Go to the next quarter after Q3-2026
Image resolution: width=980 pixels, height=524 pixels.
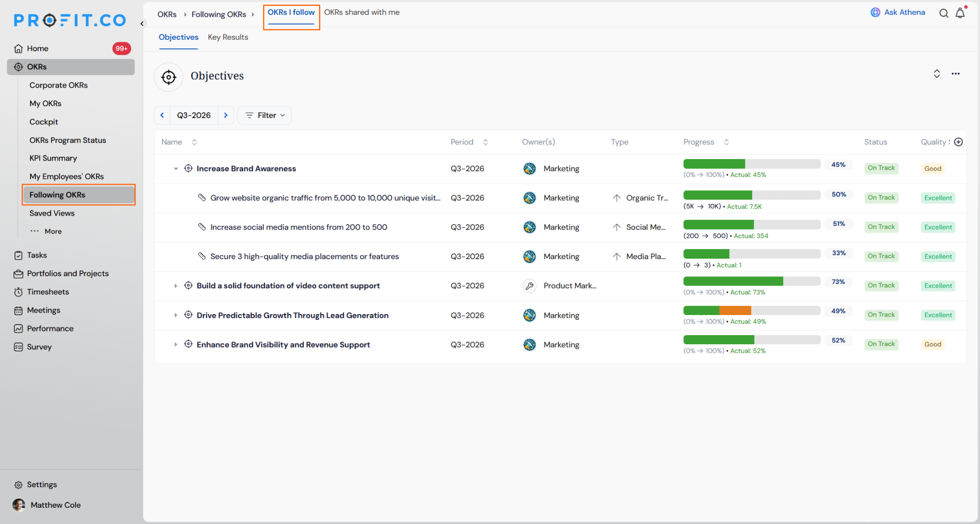point(226,115)
